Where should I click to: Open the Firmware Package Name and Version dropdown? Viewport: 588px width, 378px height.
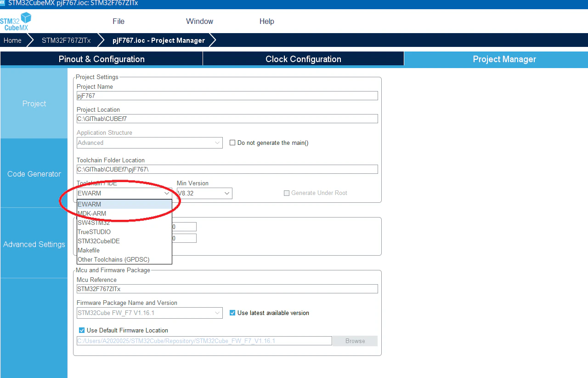coord(149,313)
